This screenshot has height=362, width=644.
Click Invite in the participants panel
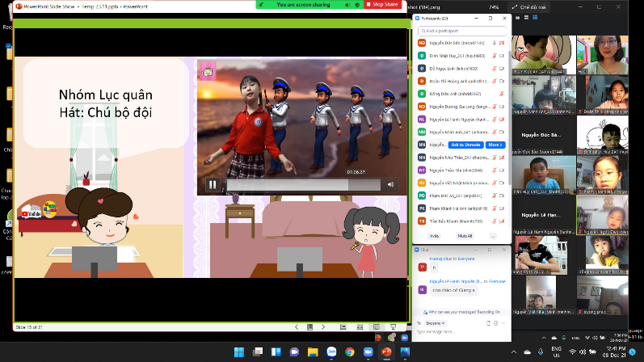[434, 235]
